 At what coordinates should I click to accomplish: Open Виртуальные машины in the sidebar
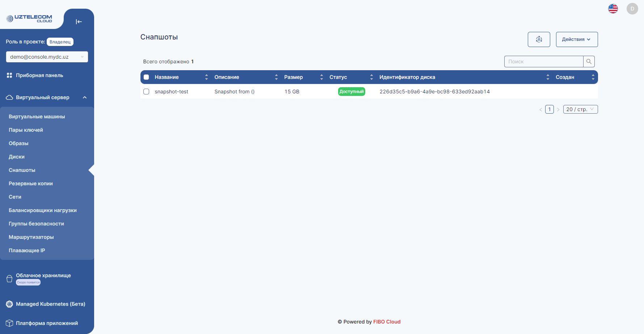[37, 117]
